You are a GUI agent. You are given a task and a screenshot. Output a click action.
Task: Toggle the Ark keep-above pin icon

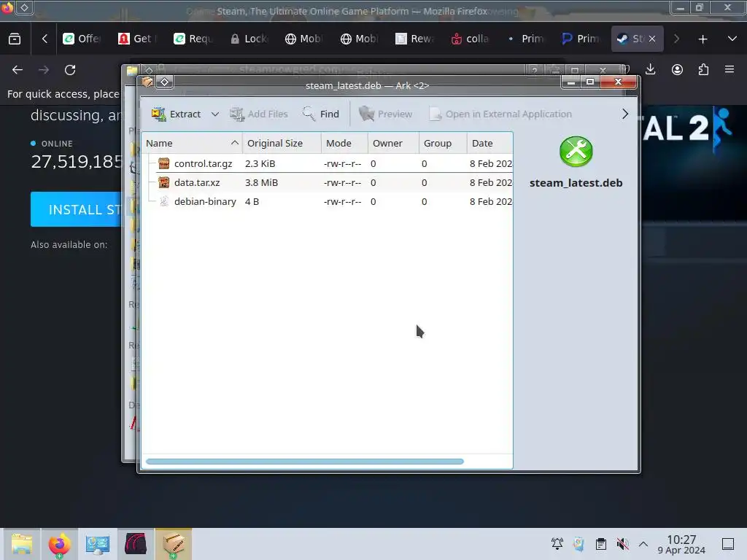coord(164,82)
